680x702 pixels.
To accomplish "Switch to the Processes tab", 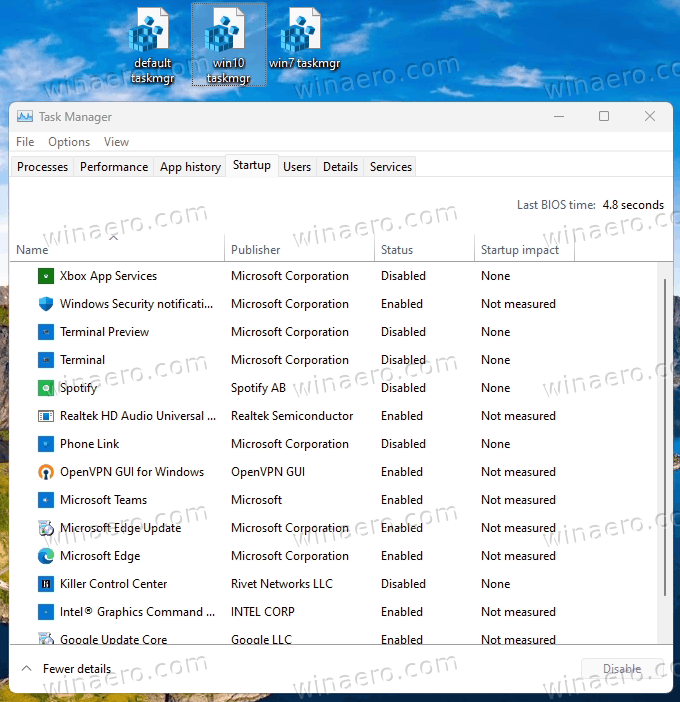I will tap(42, 167).
